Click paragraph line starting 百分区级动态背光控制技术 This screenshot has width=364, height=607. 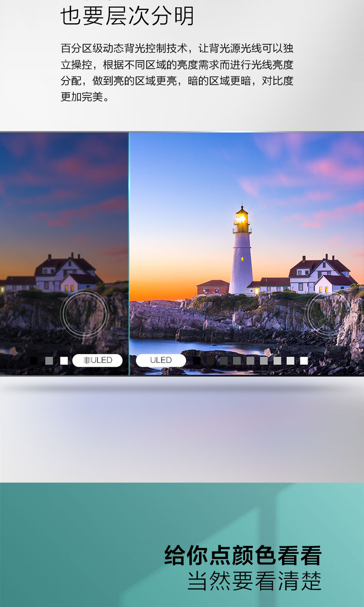point(177,48)
